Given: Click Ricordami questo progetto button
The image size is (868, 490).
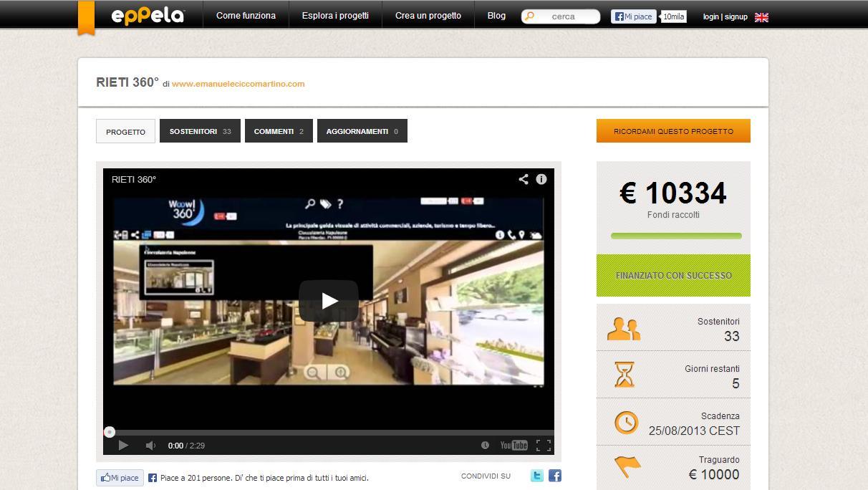Looking at the screenshot, I should 673,131.
